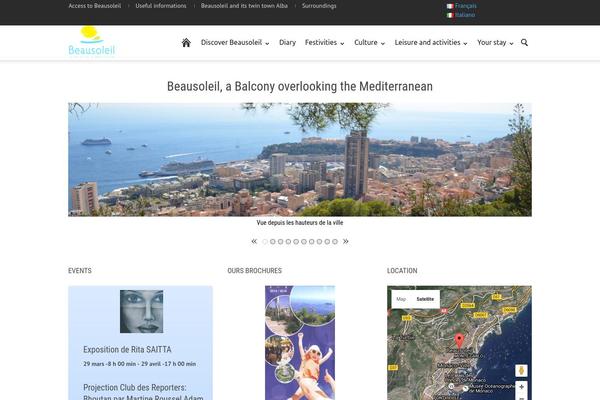Image resolution: width=600 pixels, height=400 pixels.
Task: Click the slide caption 'Vue depuis les hauteurs de la ville'
Action: coord(300,223)
